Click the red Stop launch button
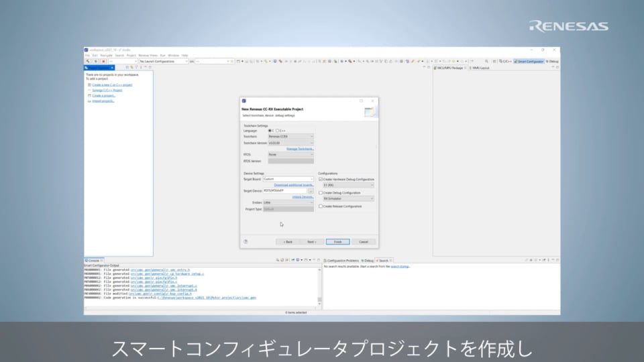The height and width of the screenshot is (362, 644). click(x=103, y=61)
